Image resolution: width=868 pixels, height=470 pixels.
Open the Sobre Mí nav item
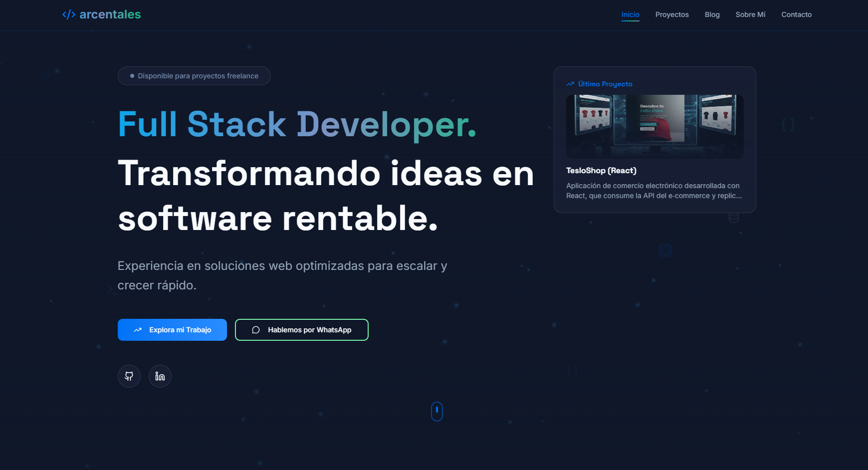click(750, 14)
